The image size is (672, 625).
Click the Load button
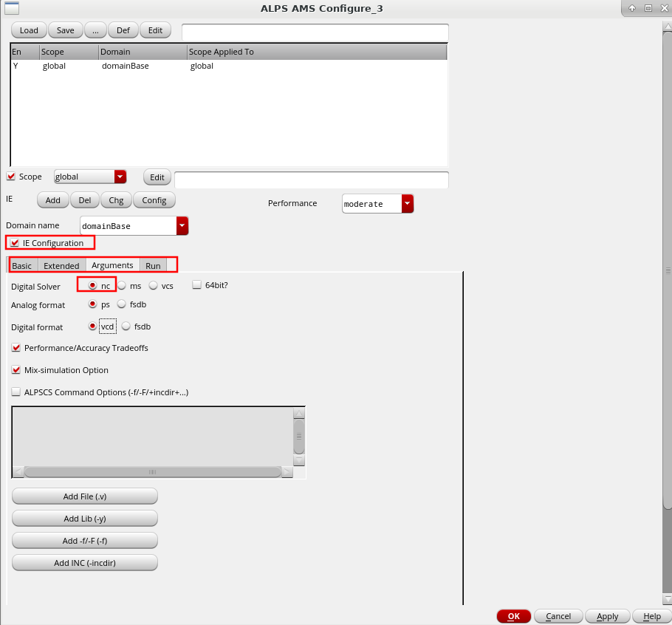tap(29, 30)
